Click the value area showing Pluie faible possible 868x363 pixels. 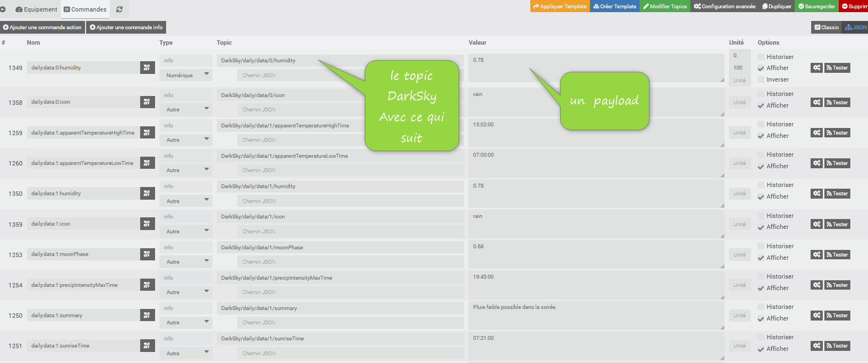(x=596, y=316)
